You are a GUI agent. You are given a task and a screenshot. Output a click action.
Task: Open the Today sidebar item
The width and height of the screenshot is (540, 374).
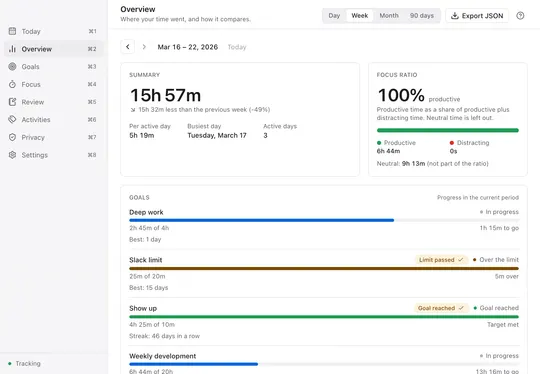(x=54, y=31)
